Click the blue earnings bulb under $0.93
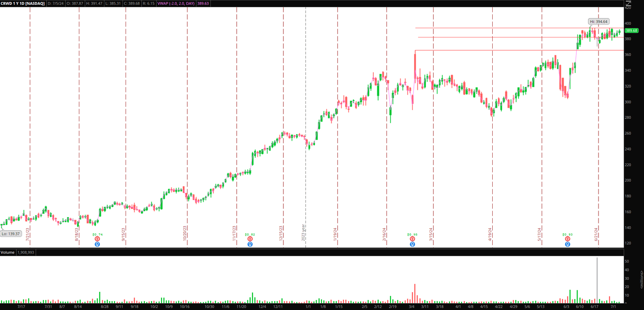The height and width of the screenshot is (310, 644). [568, 244]
